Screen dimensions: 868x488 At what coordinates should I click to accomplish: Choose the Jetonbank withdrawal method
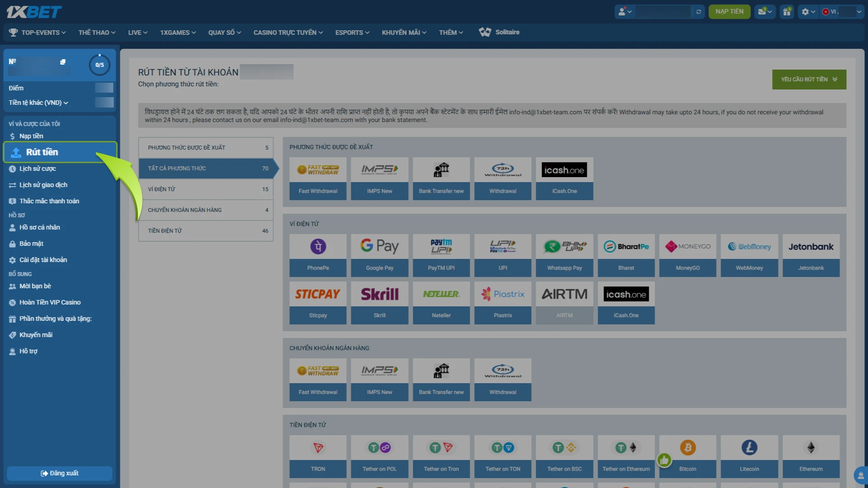point(811,255)
